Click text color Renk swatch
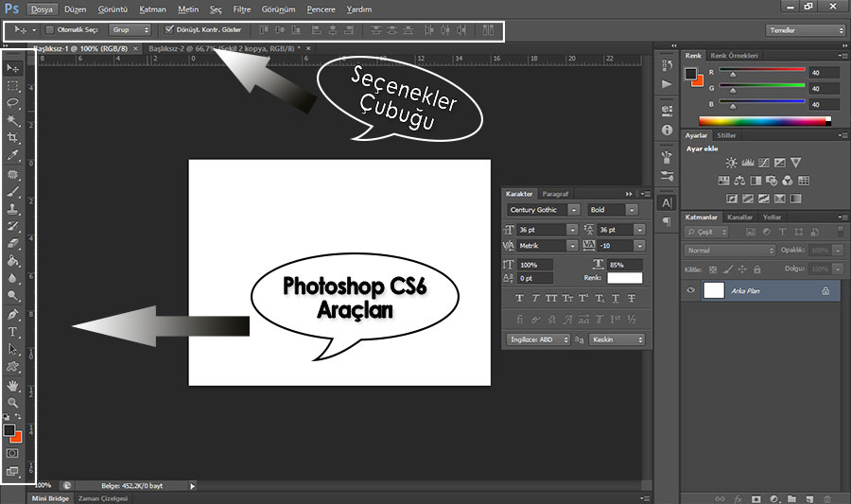Screen dimensions: 851x504 pyautogui.click(x=625, y=278)
